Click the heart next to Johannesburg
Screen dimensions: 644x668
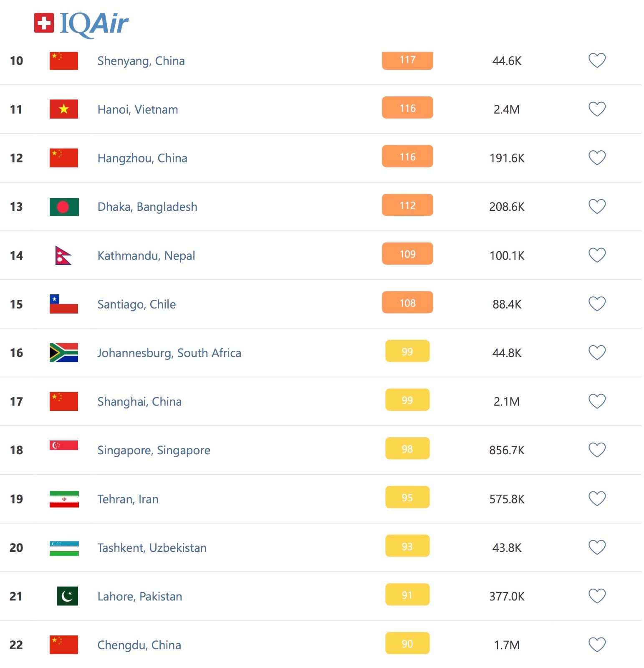click(597, 353)
